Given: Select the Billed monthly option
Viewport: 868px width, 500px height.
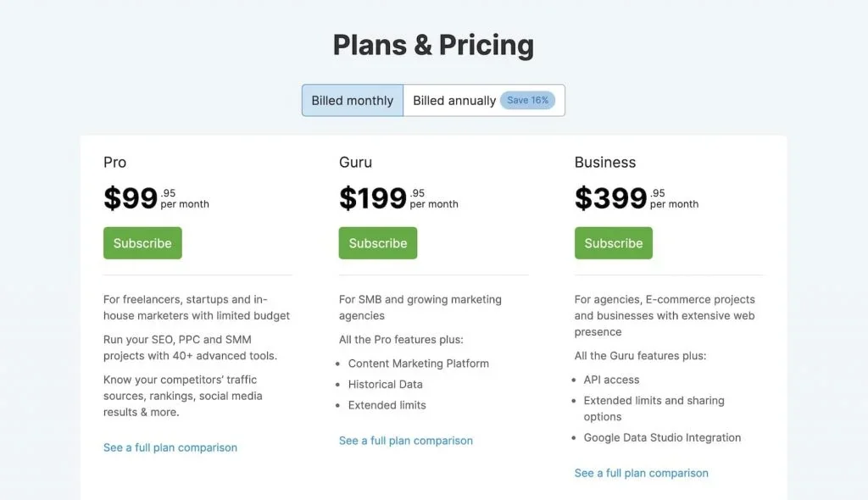Looking at the screenshot, I should pos(352,100).
